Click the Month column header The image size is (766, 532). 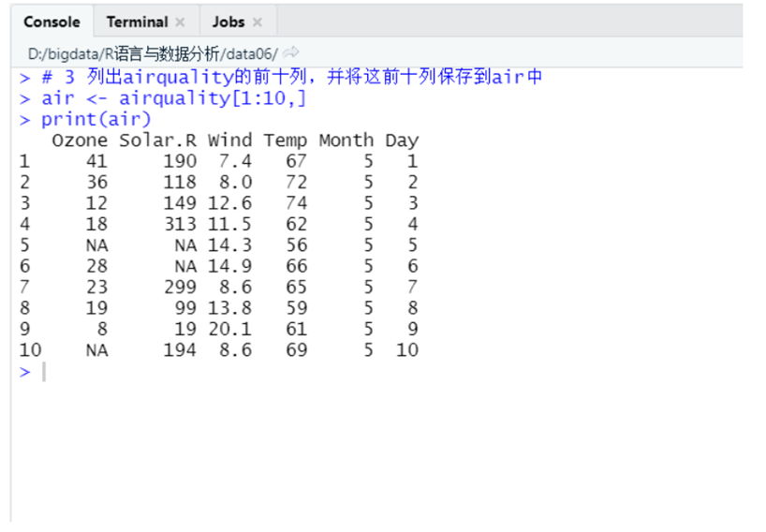coord(346,140)
